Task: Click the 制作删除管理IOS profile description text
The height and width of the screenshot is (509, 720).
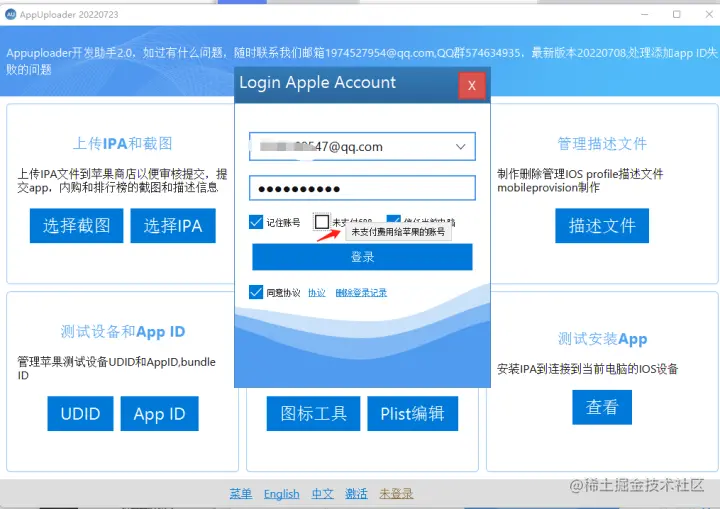Action: pos(580,181)
